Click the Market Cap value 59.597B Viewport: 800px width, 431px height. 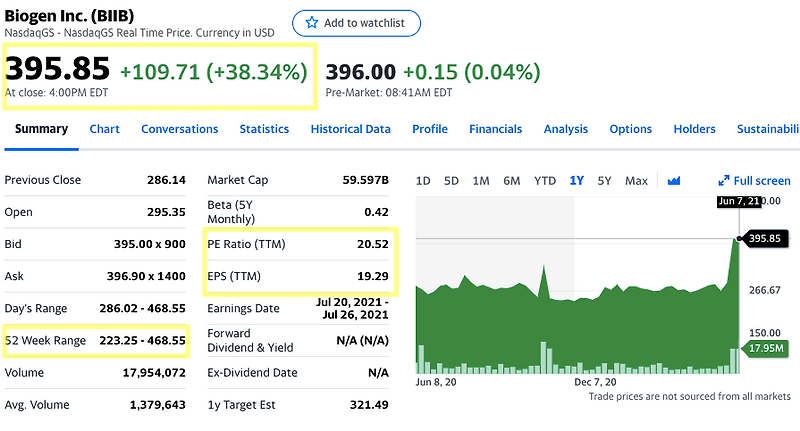pyautogui.click(x=365, y=180)
